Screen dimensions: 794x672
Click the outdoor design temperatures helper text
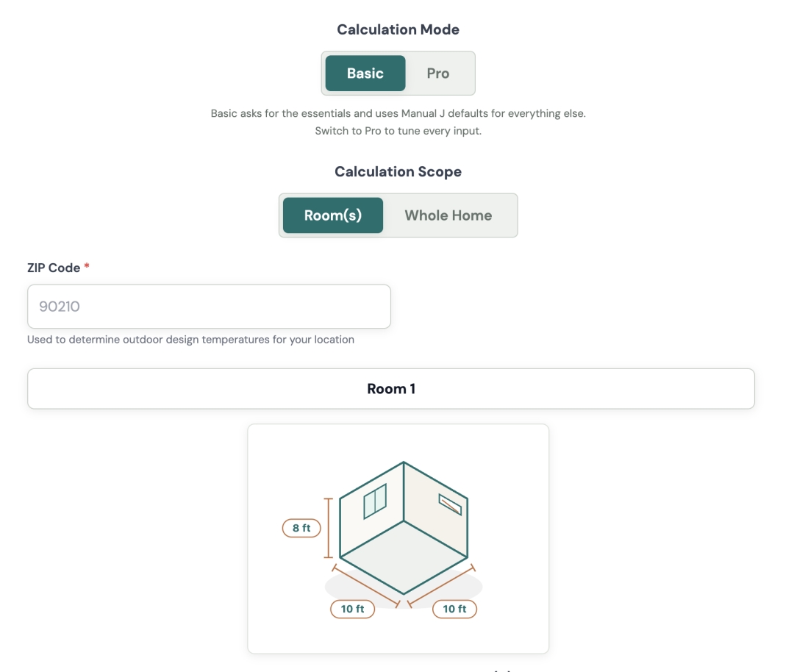pos(191,339)
